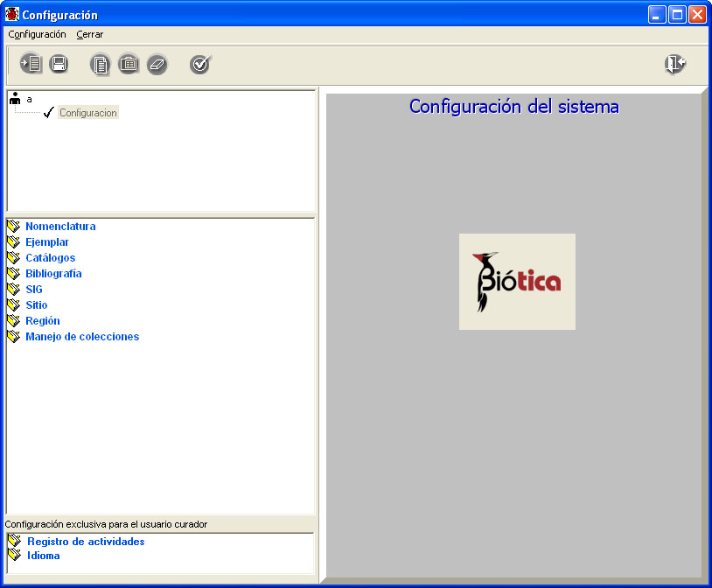
Task: Click the application icon in the title bar
Action: click(x=11, y=15)
